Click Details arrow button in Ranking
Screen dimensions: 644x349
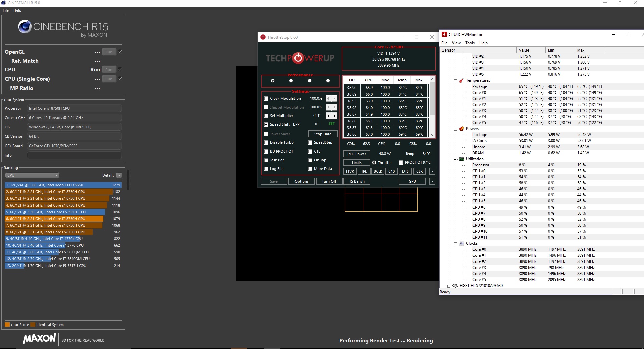coord(119,175)
